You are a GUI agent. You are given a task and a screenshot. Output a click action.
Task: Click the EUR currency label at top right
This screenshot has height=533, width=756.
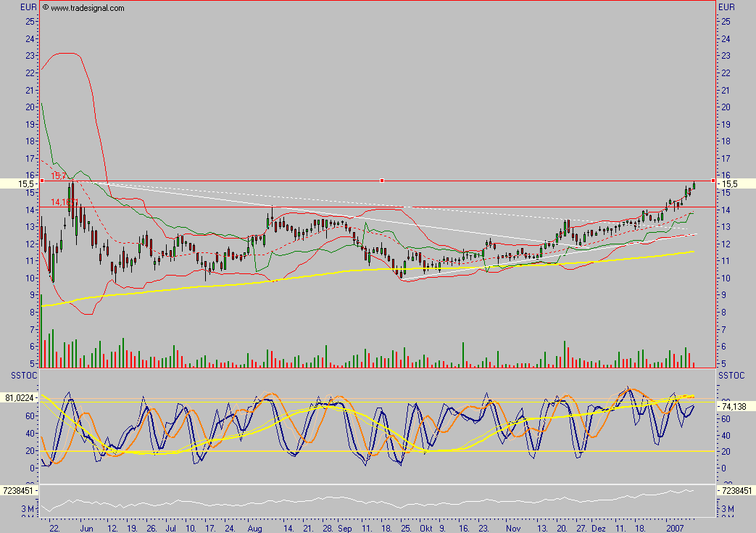(727, 7)
